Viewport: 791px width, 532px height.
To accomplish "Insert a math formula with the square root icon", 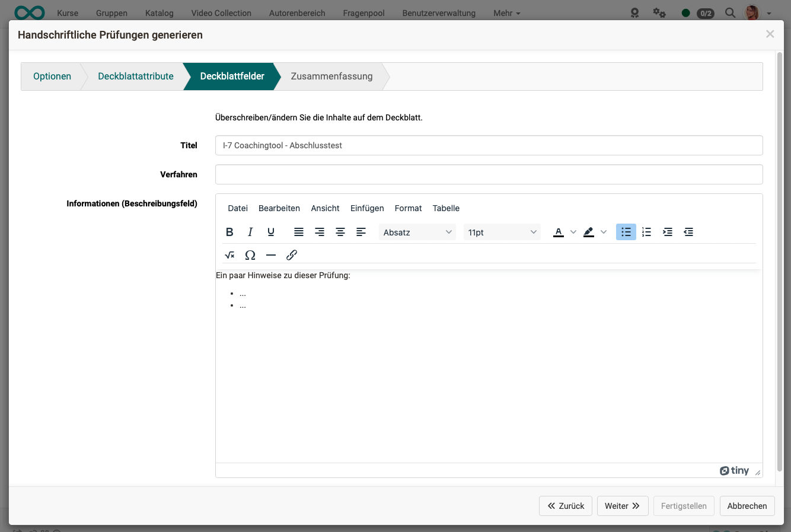I will (229, 255).
